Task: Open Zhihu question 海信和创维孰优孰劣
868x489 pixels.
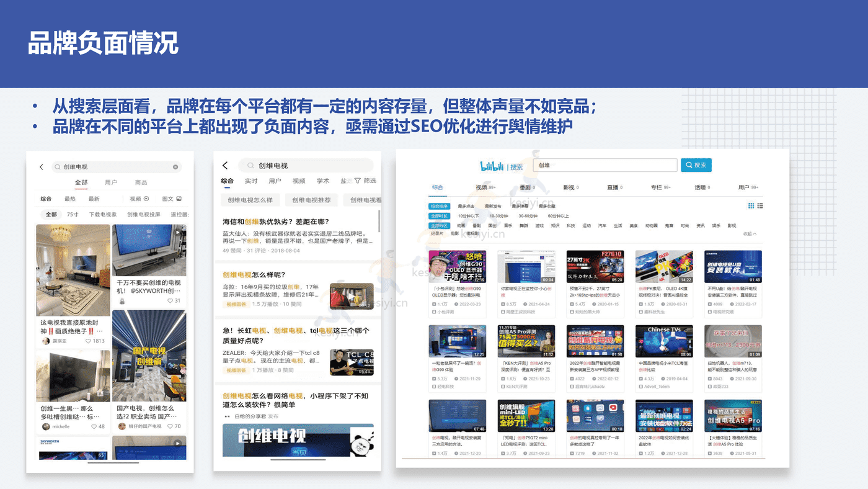Action: point(276,222)
